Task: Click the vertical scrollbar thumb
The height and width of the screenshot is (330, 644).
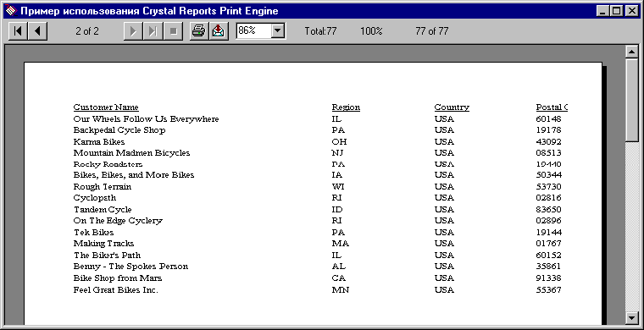Action: pos(630,101)
